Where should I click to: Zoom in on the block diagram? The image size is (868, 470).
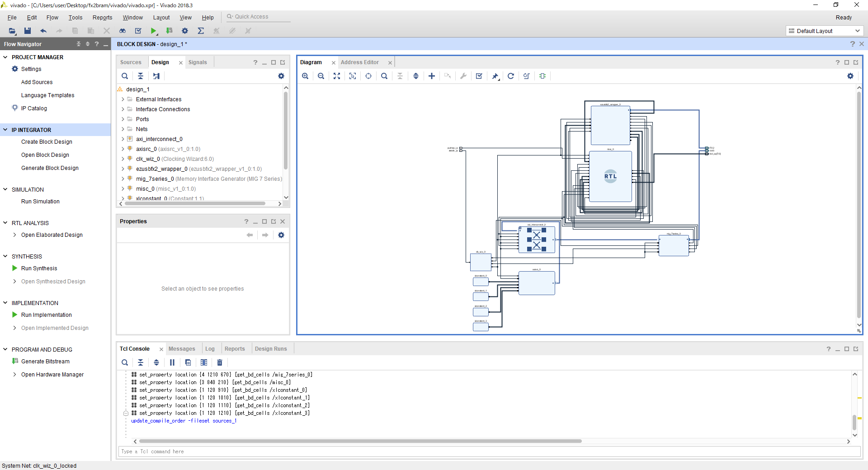[305, 76]
